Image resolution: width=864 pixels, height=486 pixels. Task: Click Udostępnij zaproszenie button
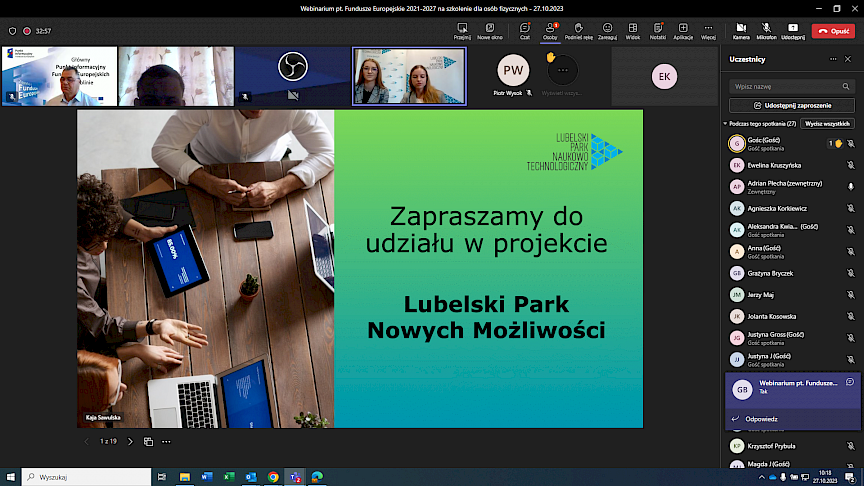coord(791,105)
